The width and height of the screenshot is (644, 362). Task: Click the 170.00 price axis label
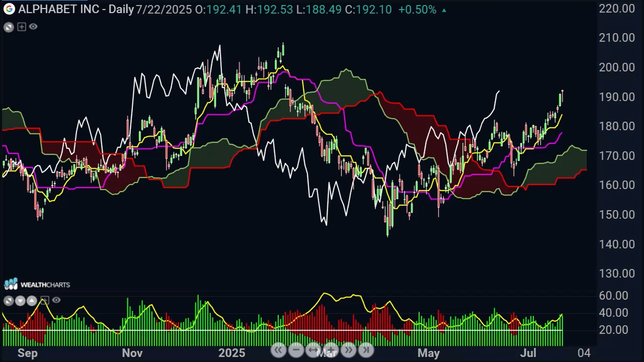tap(617, 156)
